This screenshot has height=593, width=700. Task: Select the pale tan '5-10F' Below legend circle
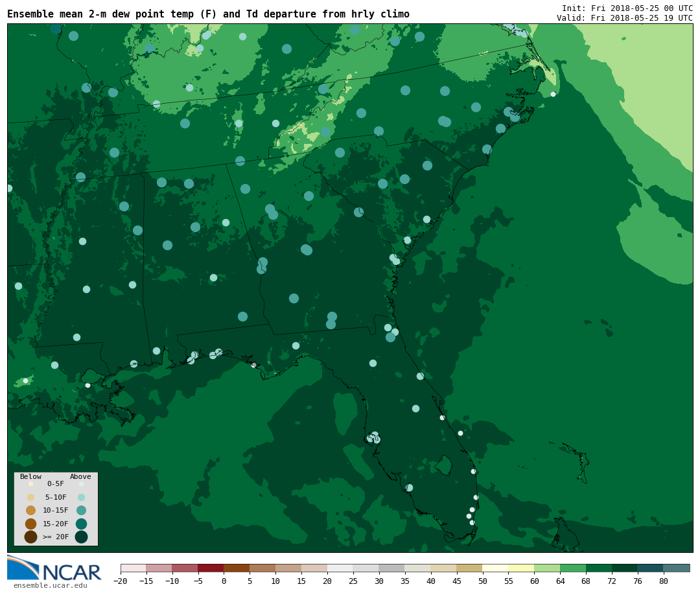coord(31,498)
